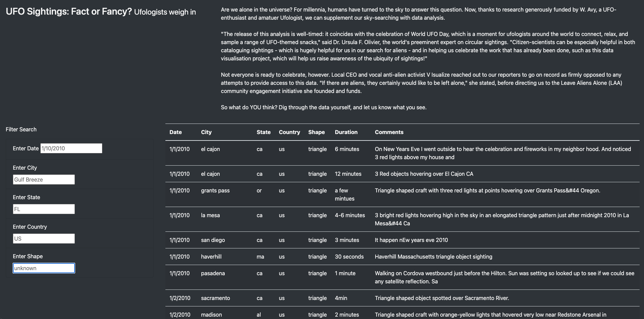Click the Enter Shape input field
This screenshot has height=319, width=644.
pyautogui.click(x=44, y=268)
